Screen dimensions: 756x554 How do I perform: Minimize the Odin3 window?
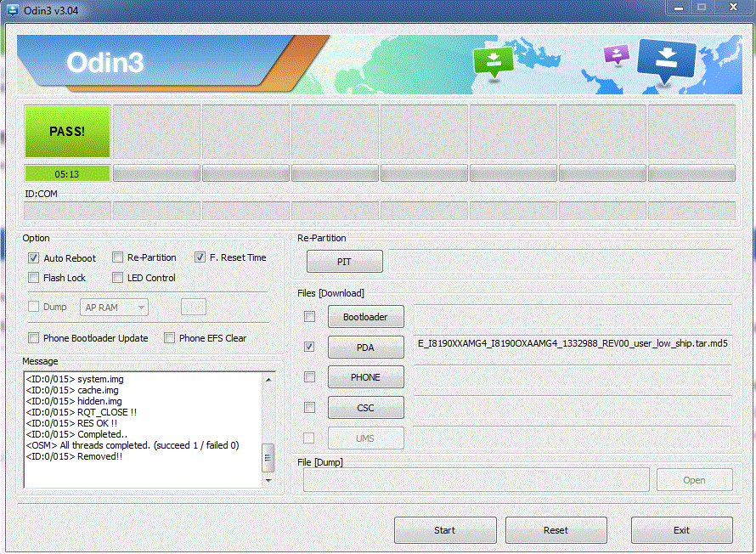679,8
